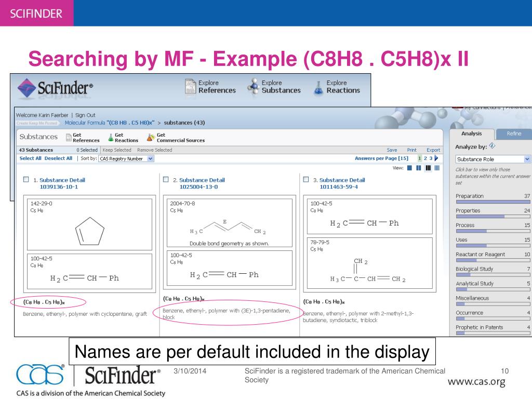532x399 pixels.
Task: Click the Create Keep Me Posted button
Action: 37,123
